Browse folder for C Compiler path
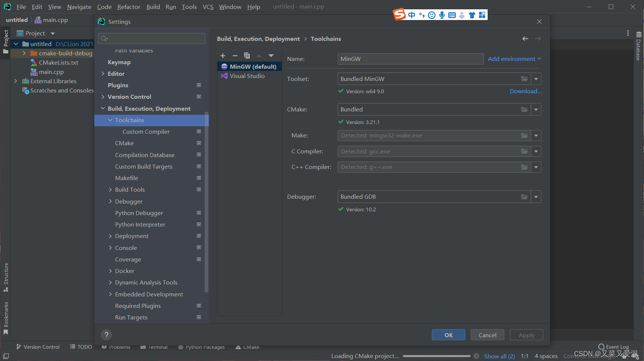Image resolution: width=644 pixels, height=361 pixels. coord(524,152)
